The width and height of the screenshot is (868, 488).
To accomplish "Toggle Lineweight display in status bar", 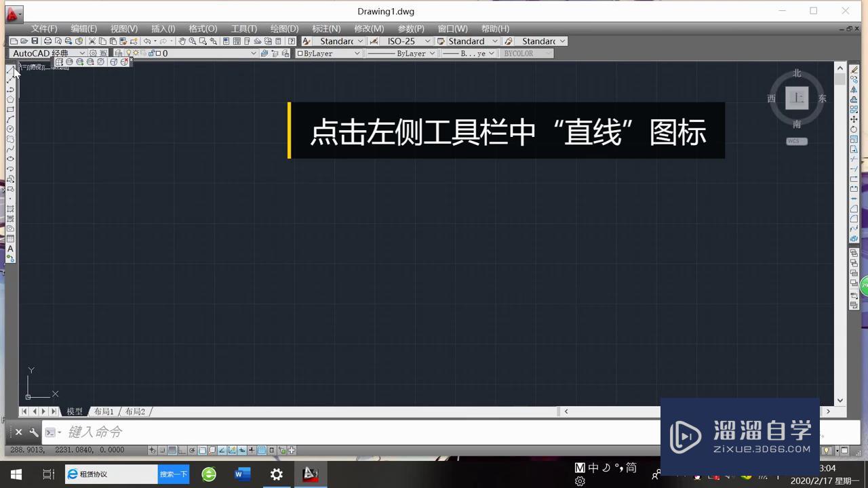I will click(x=252, y=450).
